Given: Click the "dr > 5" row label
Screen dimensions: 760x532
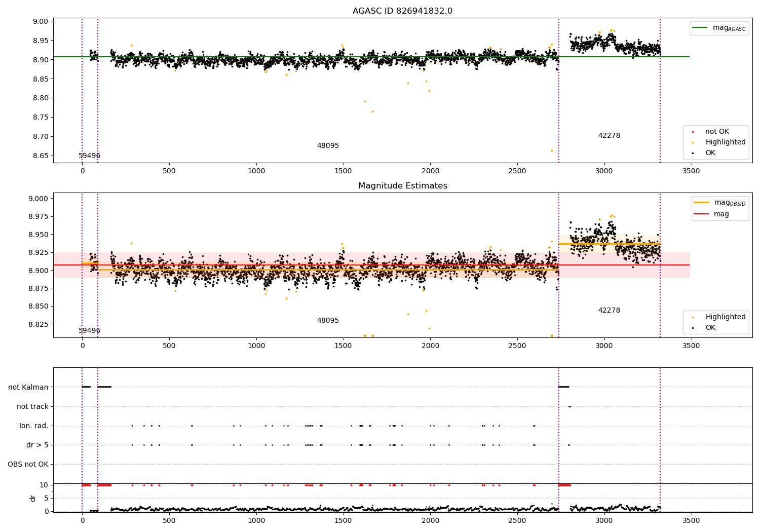Looking at the screenshot, I should [x=37, y=445].
